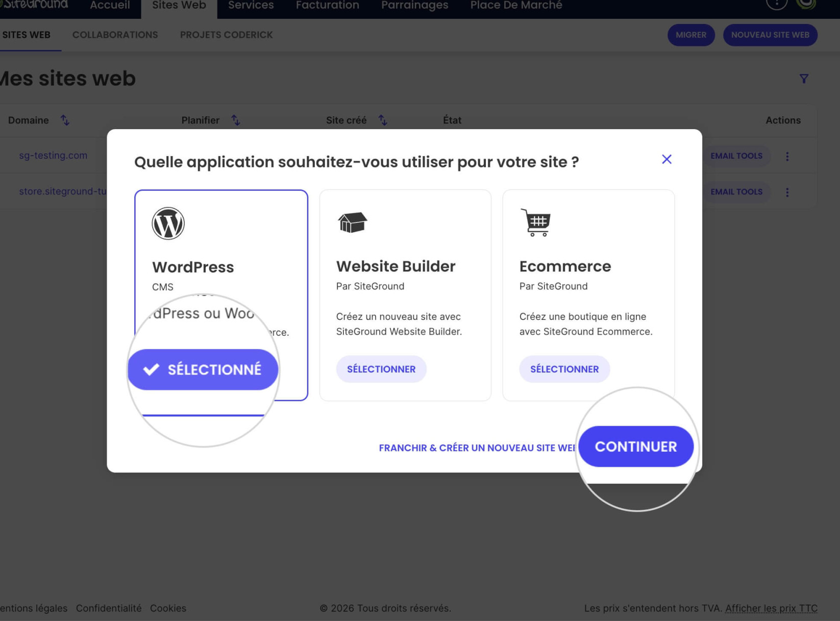This screenshot has width=840, height=621.
Task: Click the Website Builder house icon
Action: coord(352,222)
